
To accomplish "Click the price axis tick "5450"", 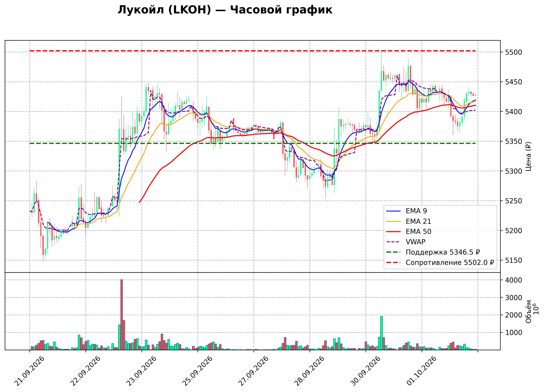I will click(514, 82).
